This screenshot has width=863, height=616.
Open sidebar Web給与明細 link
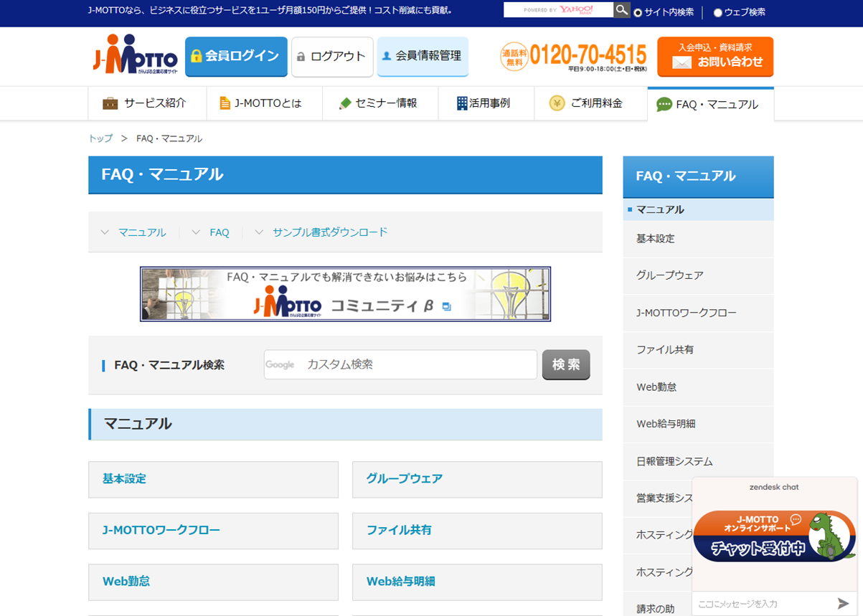(698, 424)
